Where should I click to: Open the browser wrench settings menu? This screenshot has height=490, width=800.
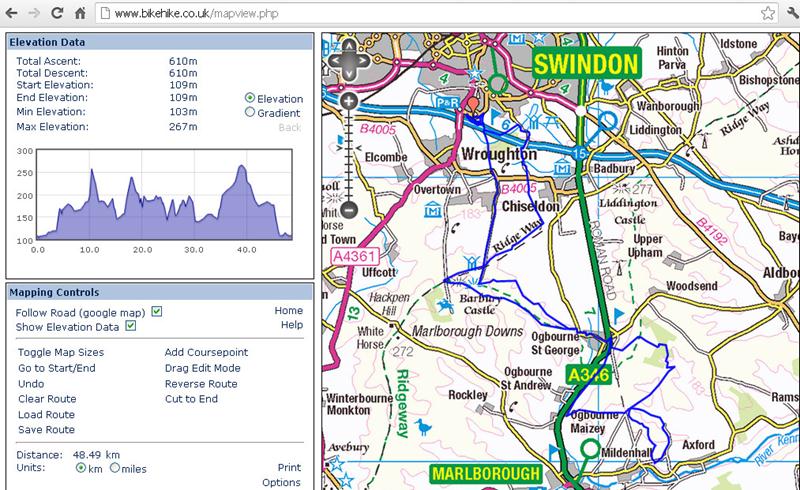coord(789,13)
